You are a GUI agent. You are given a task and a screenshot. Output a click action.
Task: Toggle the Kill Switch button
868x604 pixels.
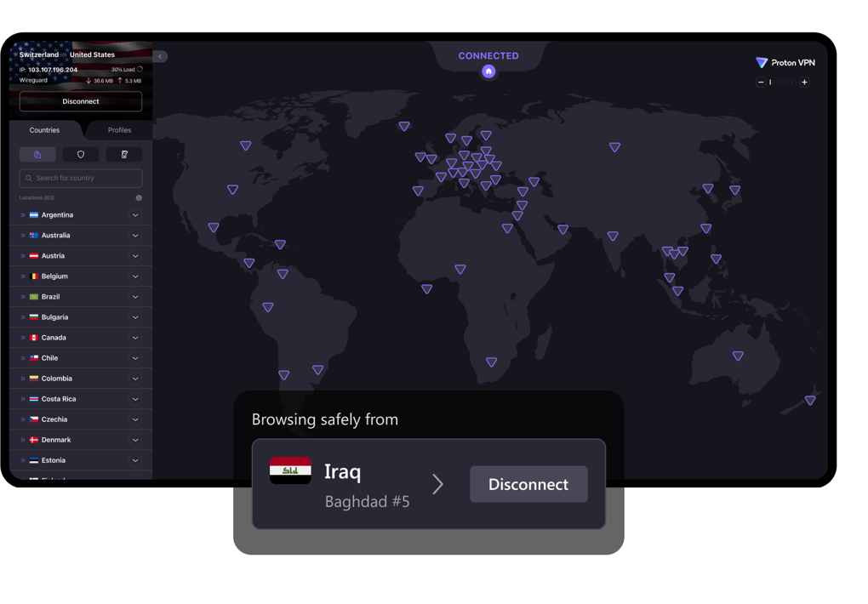(x=124, y=155)
